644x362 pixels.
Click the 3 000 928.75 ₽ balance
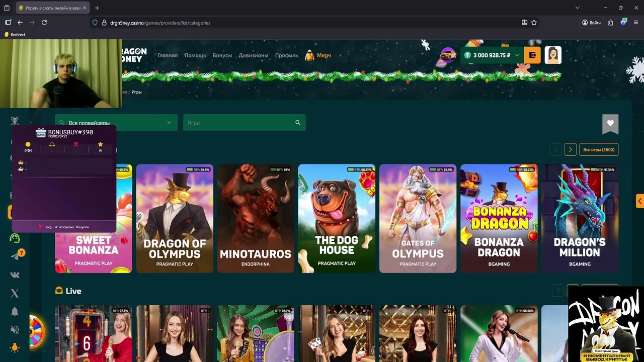tap(492, 55)
